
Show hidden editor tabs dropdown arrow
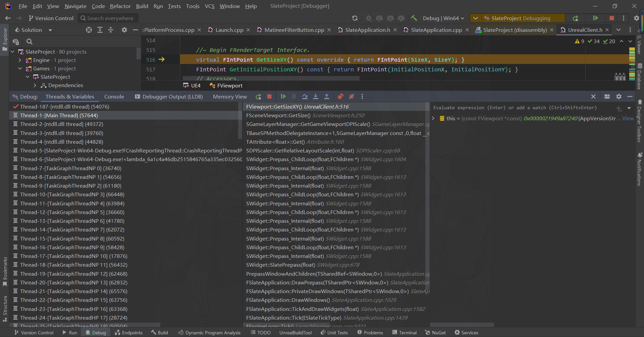coord(619,30)
